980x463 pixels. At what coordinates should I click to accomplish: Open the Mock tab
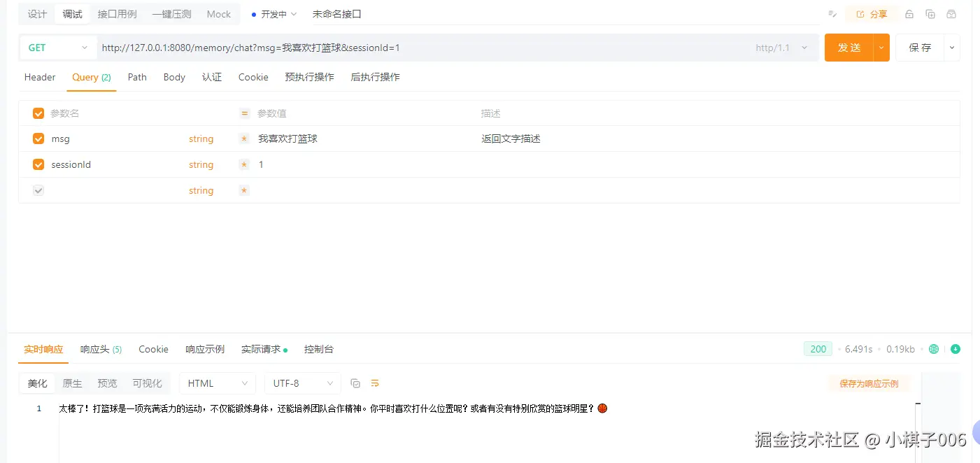(219, 14)
